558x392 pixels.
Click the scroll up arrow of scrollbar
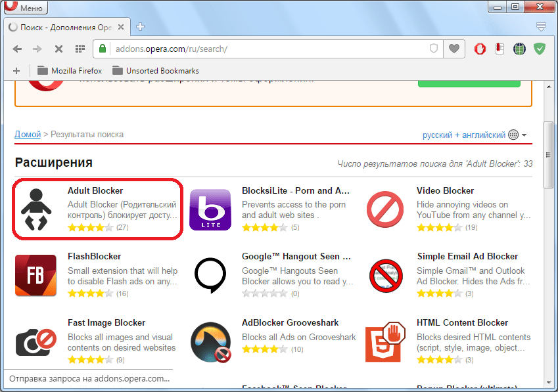tap(548, 87)
